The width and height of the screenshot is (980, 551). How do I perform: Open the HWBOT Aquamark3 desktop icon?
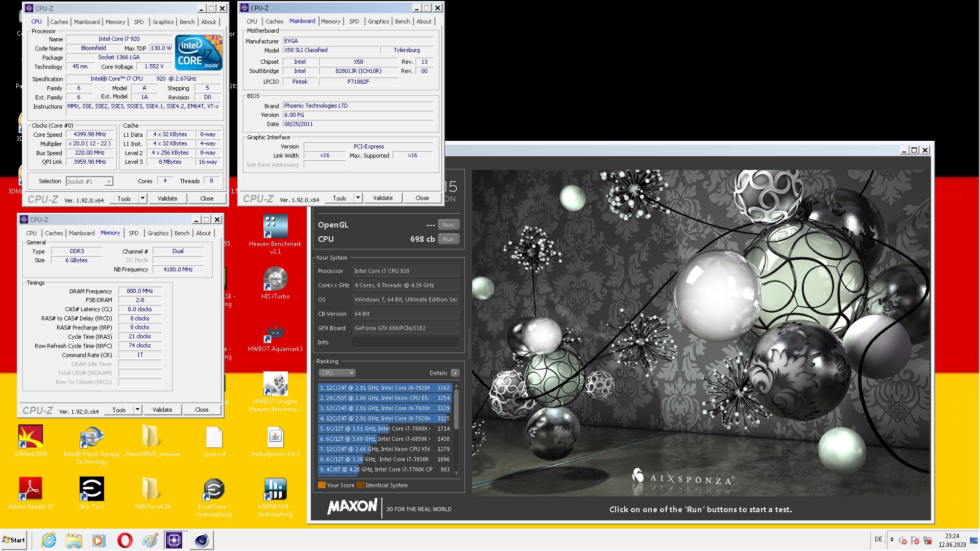coord(275,336)
